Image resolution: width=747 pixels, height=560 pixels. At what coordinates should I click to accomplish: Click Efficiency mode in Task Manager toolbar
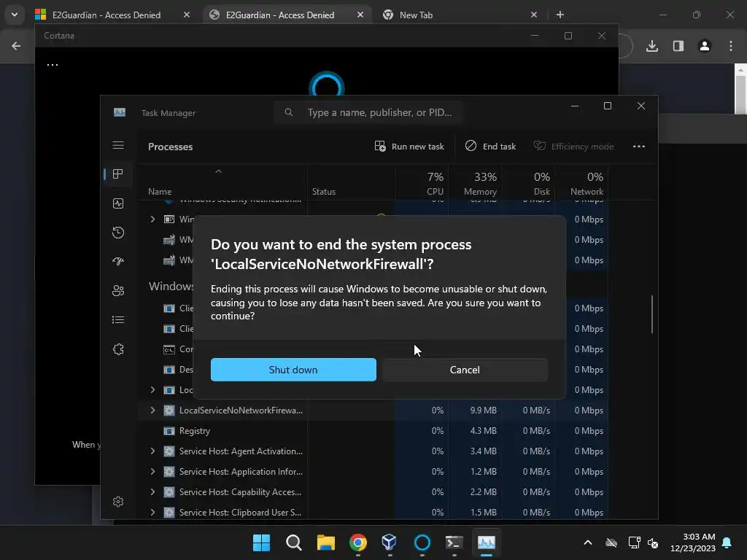573,146
